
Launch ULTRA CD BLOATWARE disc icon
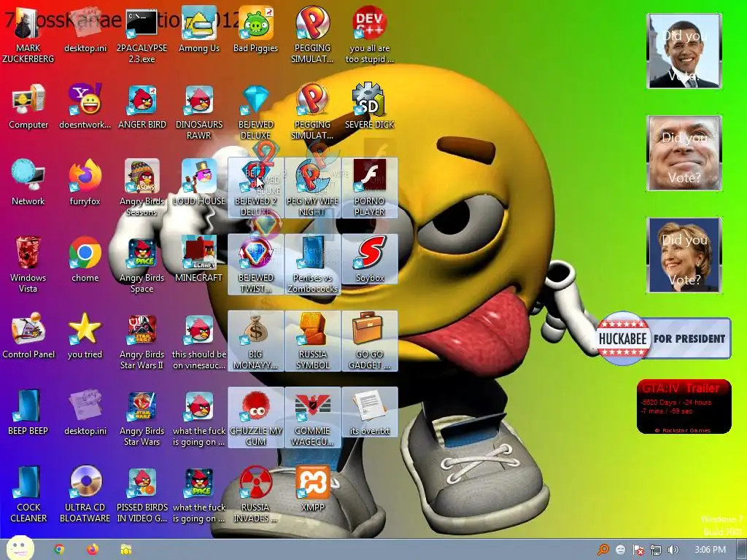click(85, 495)
